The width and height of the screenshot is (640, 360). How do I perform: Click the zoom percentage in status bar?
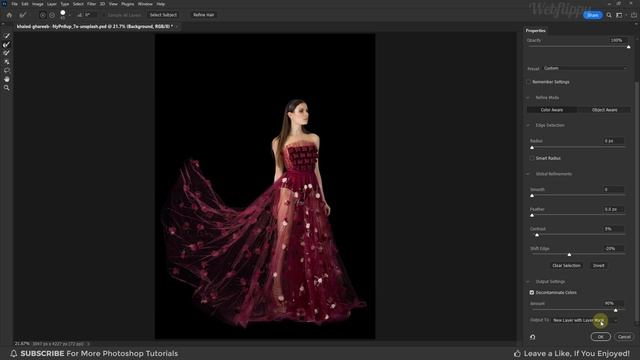click(x=22, y=344)
